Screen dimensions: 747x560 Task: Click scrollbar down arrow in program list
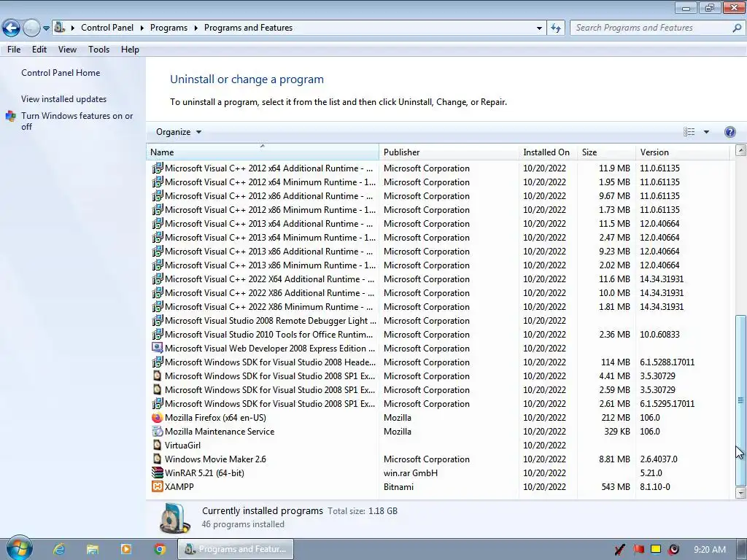coord(740,494)
